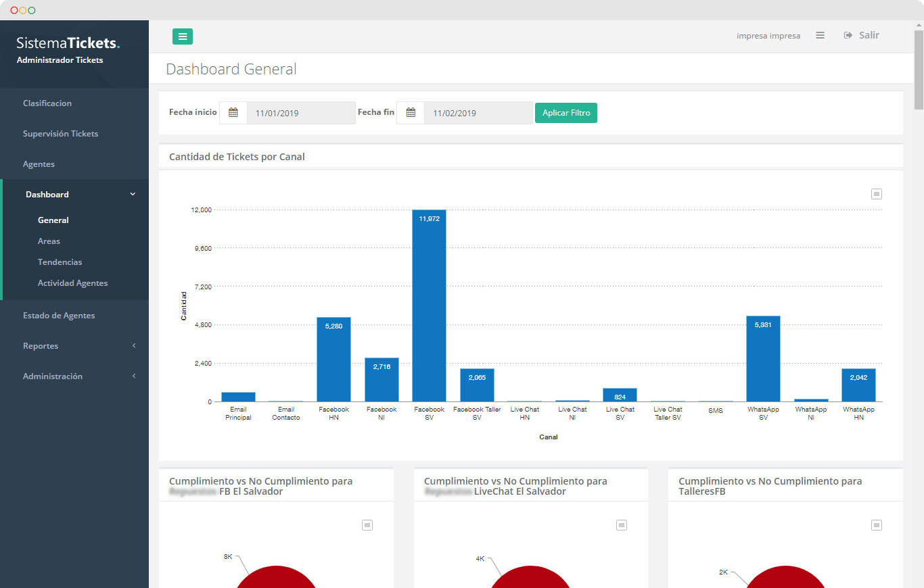Click the WhatsApp SV bar showing 5,331

763,359
